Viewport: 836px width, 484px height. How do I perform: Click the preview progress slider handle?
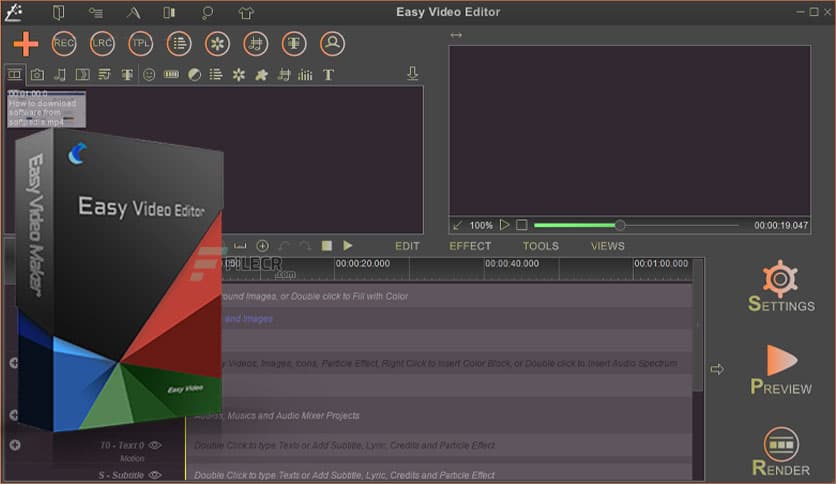pyautogui.click(x=620, y=225)
